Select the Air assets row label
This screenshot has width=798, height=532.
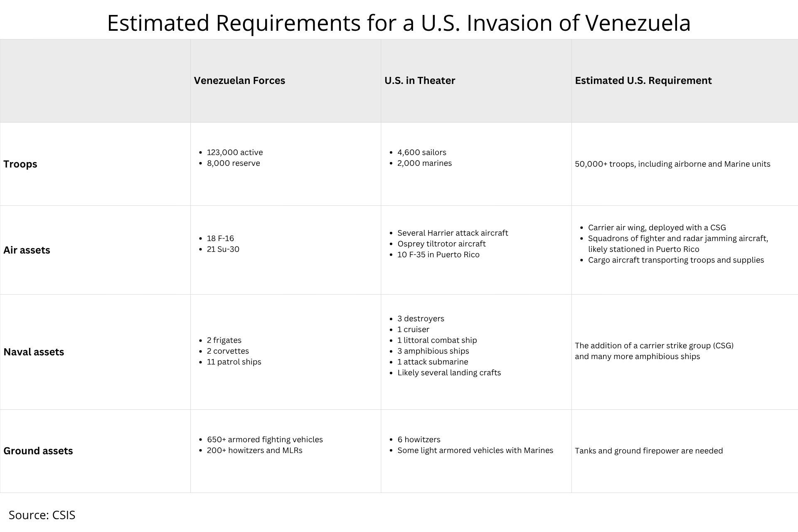pos(27,250)
